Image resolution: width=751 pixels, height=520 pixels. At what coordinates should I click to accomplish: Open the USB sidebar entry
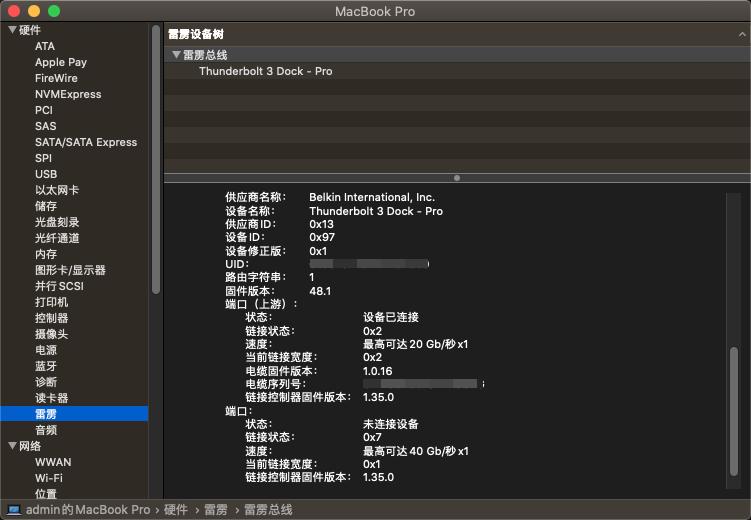(46, 174)
